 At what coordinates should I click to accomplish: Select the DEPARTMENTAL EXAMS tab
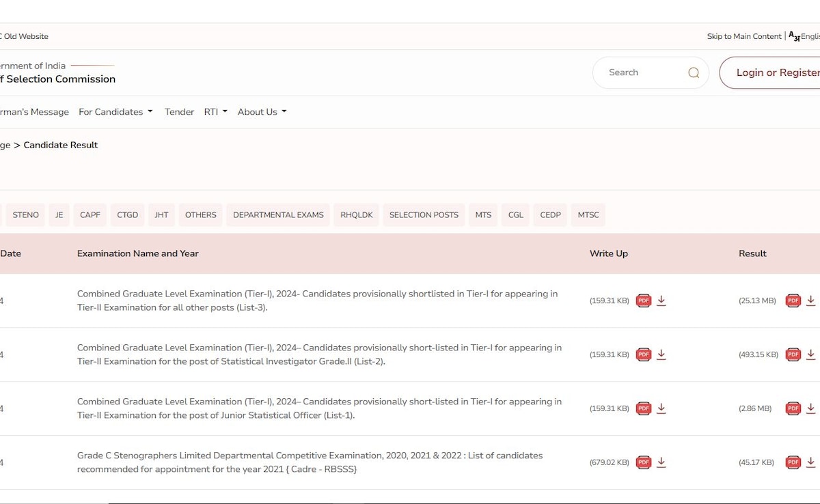(x=278, y=215)
